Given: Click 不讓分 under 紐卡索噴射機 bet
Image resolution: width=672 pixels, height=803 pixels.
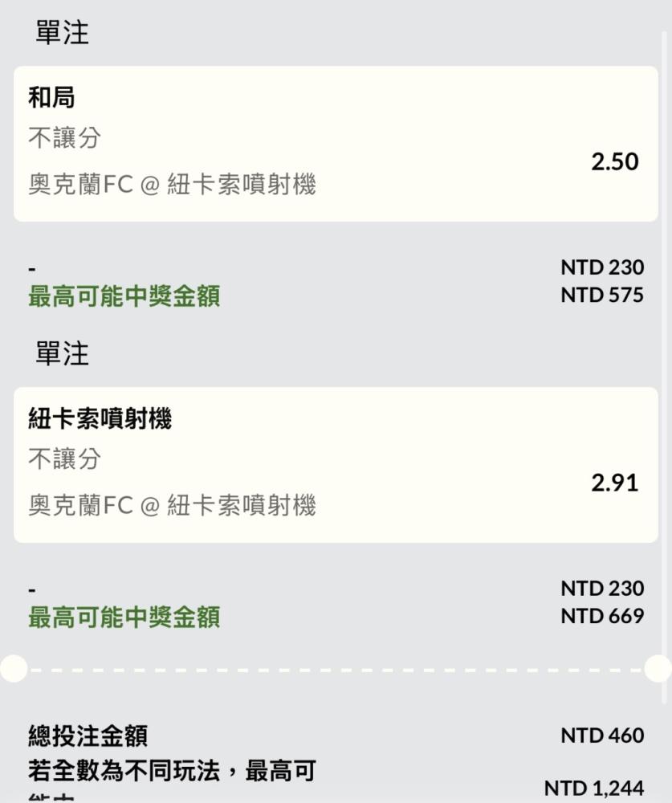Looking at the screenshot, I should tap(64, 459).
